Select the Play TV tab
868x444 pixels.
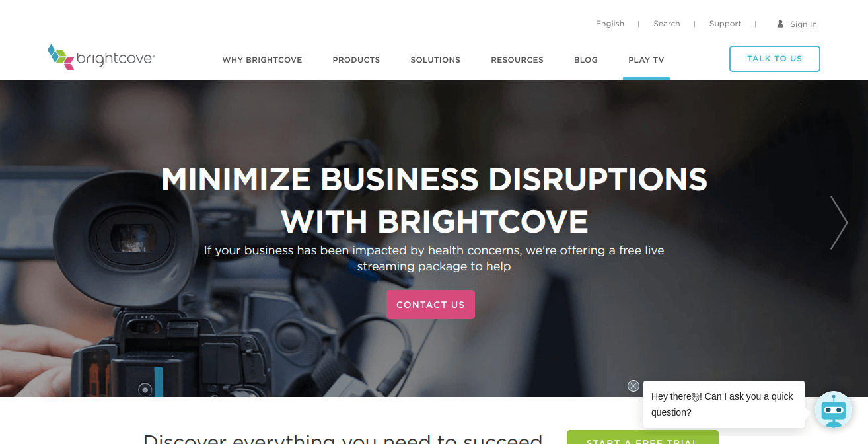pos(646,60)
